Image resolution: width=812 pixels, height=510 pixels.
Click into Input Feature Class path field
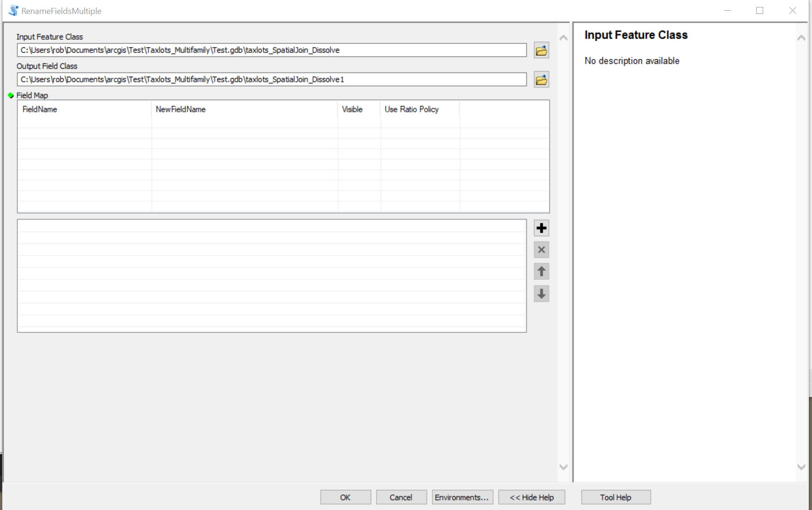tap(272, 50)
